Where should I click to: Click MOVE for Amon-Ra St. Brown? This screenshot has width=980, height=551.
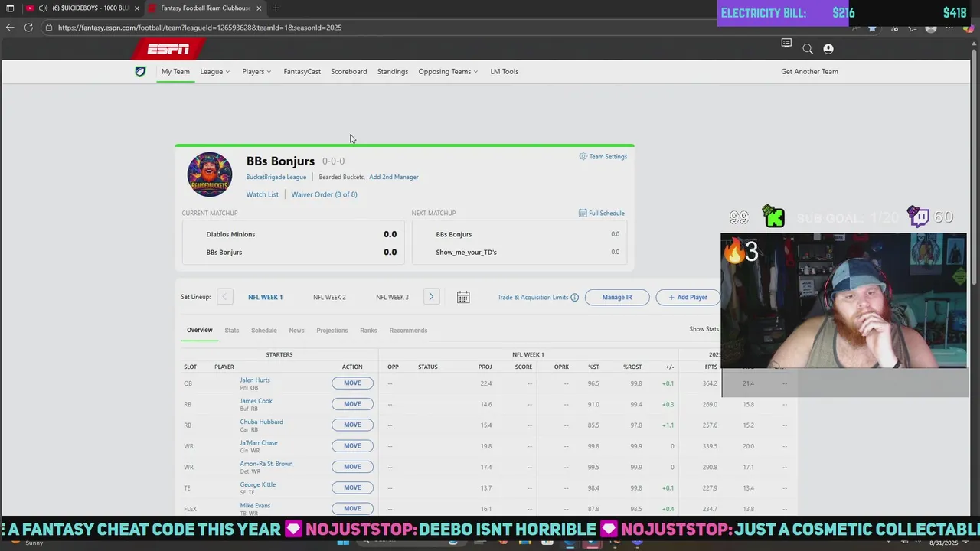[352, 467]
